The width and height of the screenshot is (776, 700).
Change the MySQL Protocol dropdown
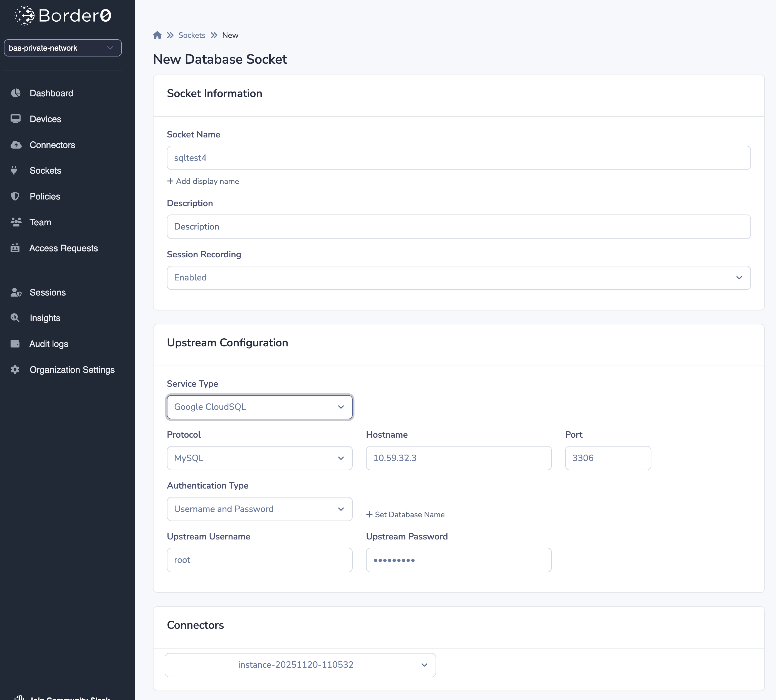[260, 458]
